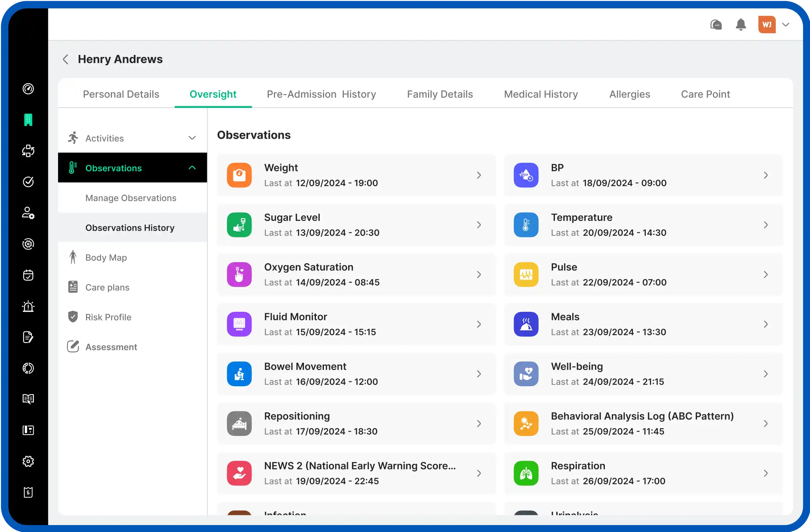Open the checkmark circle icon in sidebar
This screenshot has width=810, height=532.
coord(28,182)
